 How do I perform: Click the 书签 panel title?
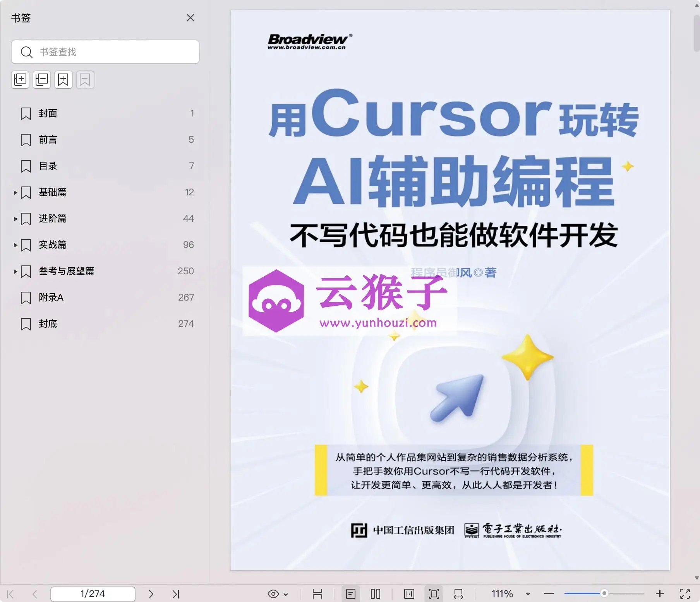(21, 18)
